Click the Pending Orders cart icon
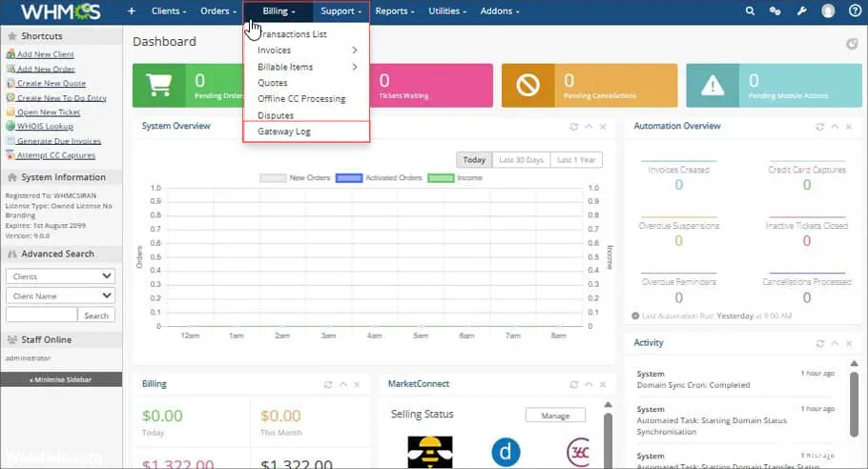The width and height of the screenshot is (868, 469). pyautogui.click(x=159, y=85)
